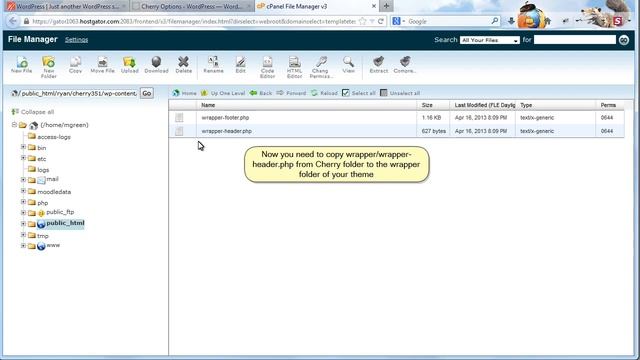Select public_html in folder tree

[x=65, y=223]
